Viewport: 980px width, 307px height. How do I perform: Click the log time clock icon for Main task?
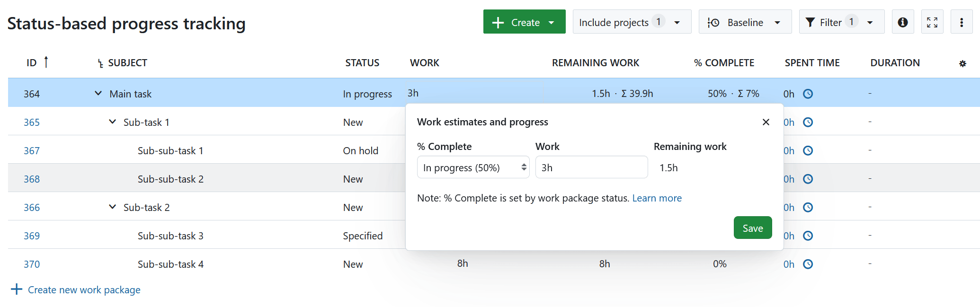(x=808, y=94)
